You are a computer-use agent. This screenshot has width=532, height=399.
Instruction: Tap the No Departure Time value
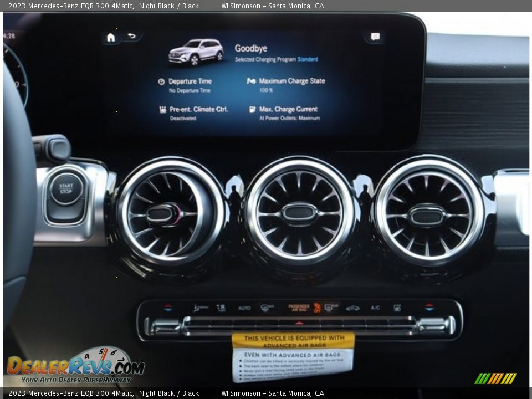(x=190, y=90)
